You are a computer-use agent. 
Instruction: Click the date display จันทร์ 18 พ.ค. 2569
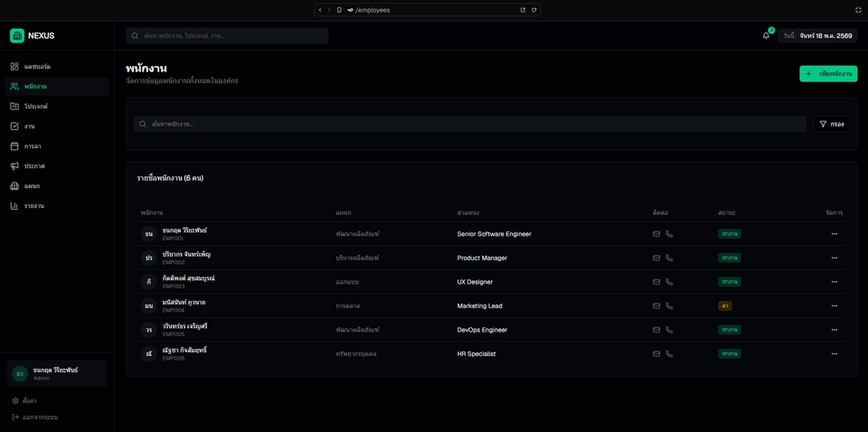click(x=817, y=35)
